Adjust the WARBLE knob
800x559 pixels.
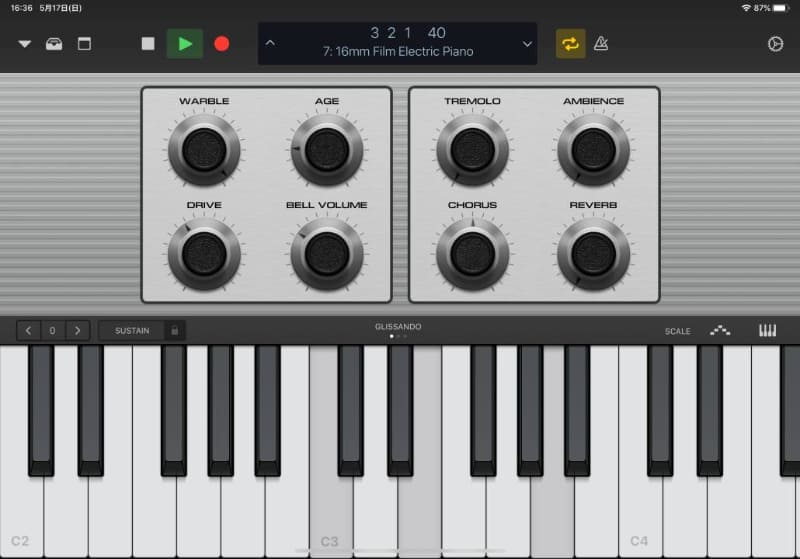tap(204, 150)
